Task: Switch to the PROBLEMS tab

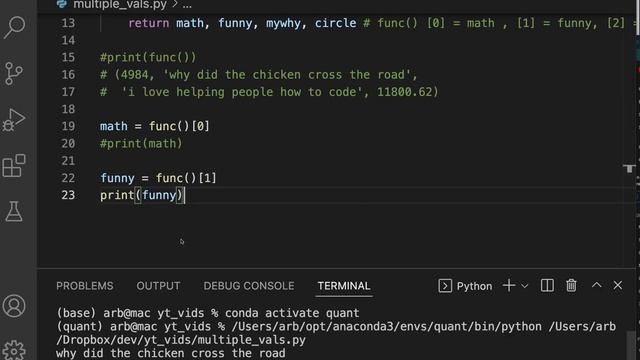Action: tap(84, 286)
